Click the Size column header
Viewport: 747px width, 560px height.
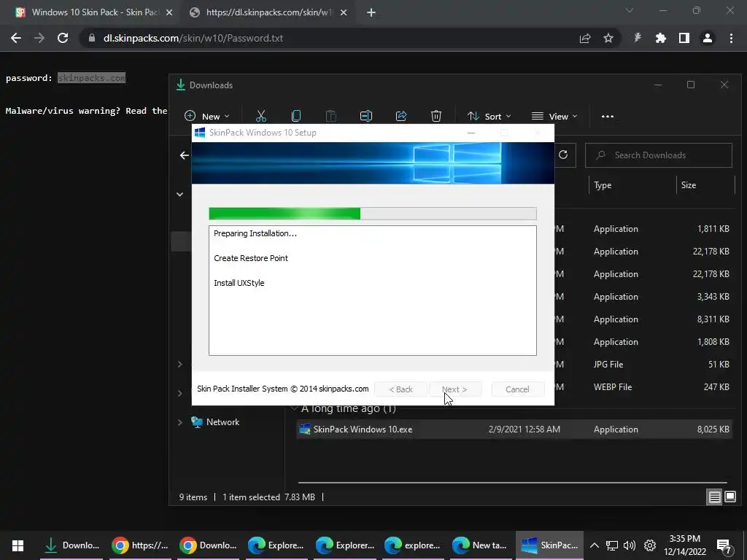[689, 185]
